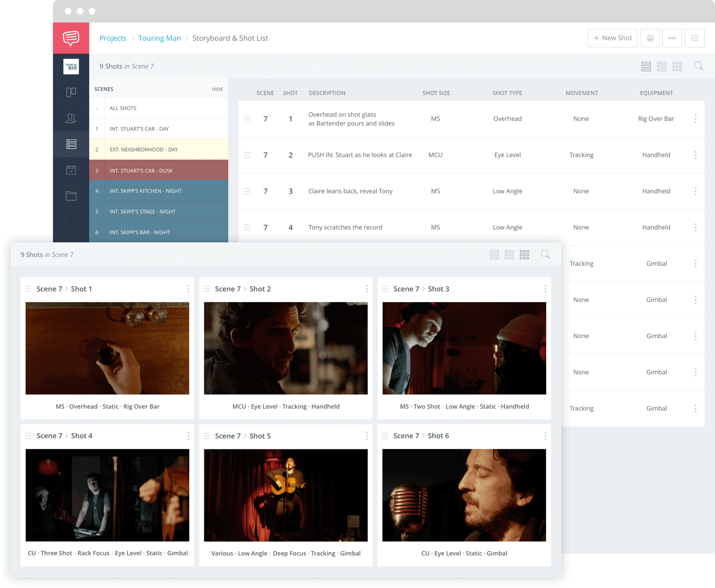Open the three-dot options menu for Shot 1 row

click(x=695, y=119)
